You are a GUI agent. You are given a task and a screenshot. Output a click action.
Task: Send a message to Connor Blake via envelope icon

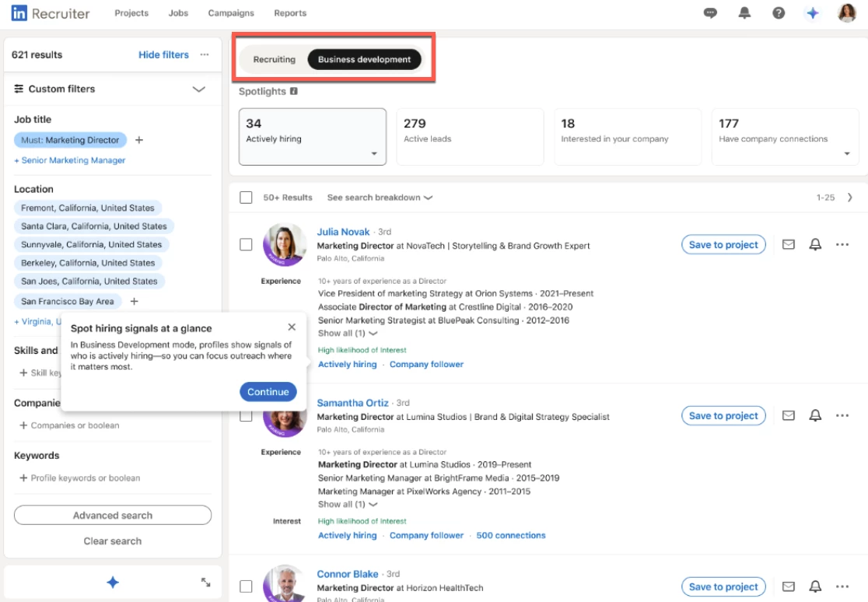pos(789,586)
